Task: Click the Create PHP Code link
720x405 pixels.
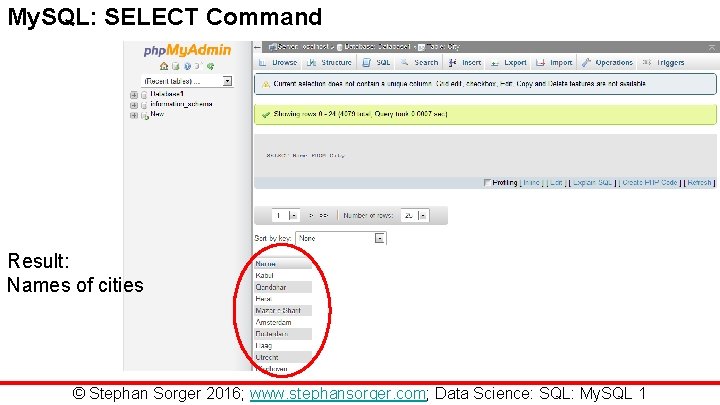Action: click(650, 182)
